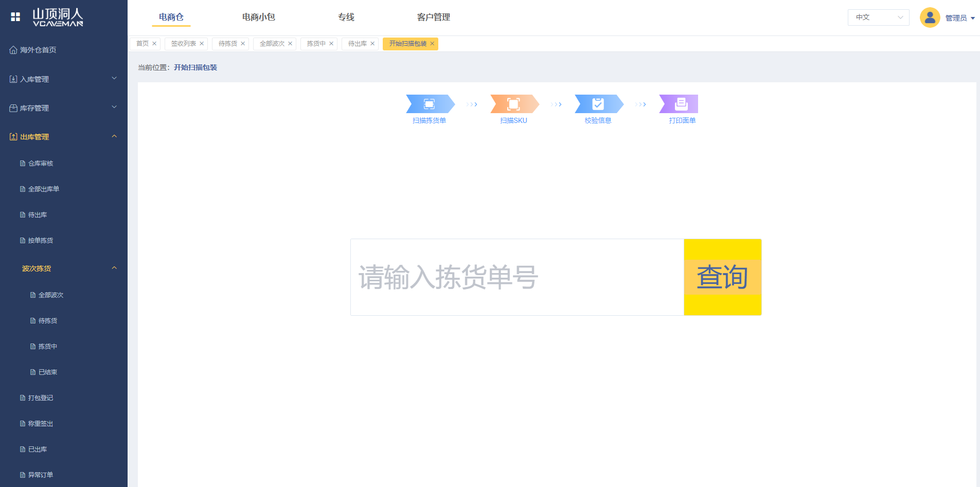980x487 pixels.
Task: Collapse the 波次拣货 submenu
Action: click(114, 268)
